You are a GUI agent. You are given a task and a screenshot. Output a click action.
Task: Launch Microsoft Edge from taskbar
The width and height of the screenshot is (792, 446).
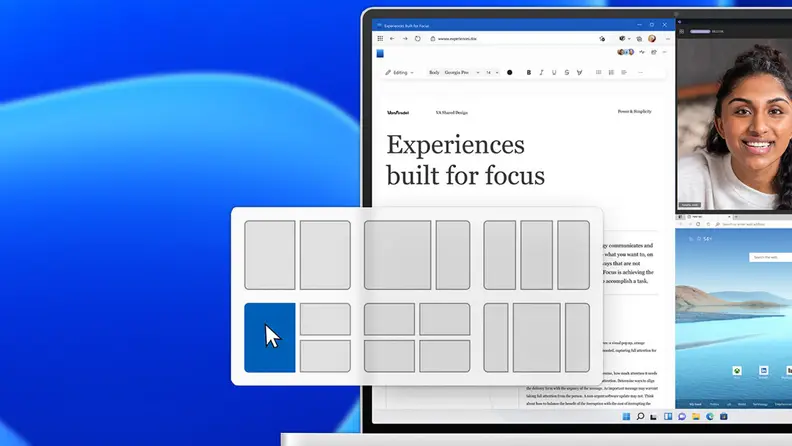tap(710, 417)
